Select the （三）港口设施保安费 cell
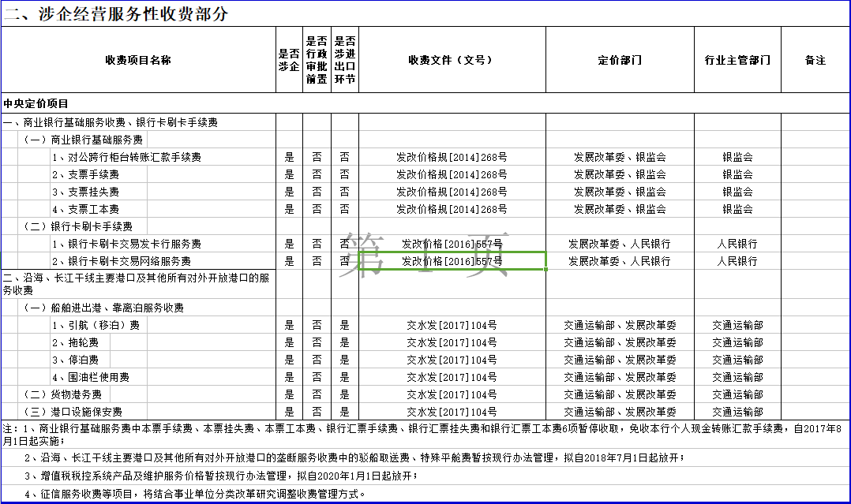This screenshot has height=504, width=851. pyautogui.click(x=82, y=413)
